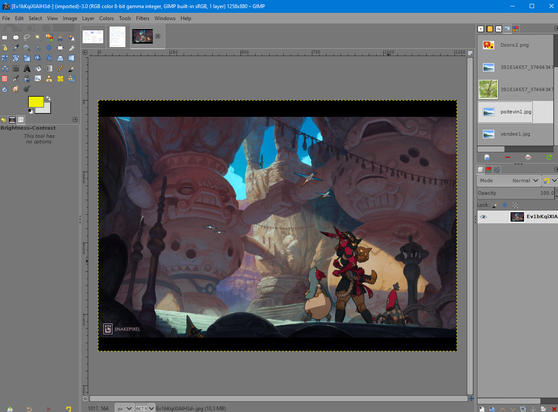The height and width of the screenshot is (412, 558).
Task: Select poitevin1.jpg in Document History
Action: coord(515,112)
